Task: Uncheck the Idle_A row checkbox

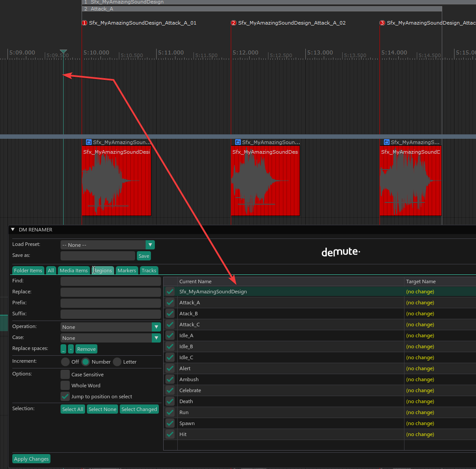Action: (x=170, y=335)
